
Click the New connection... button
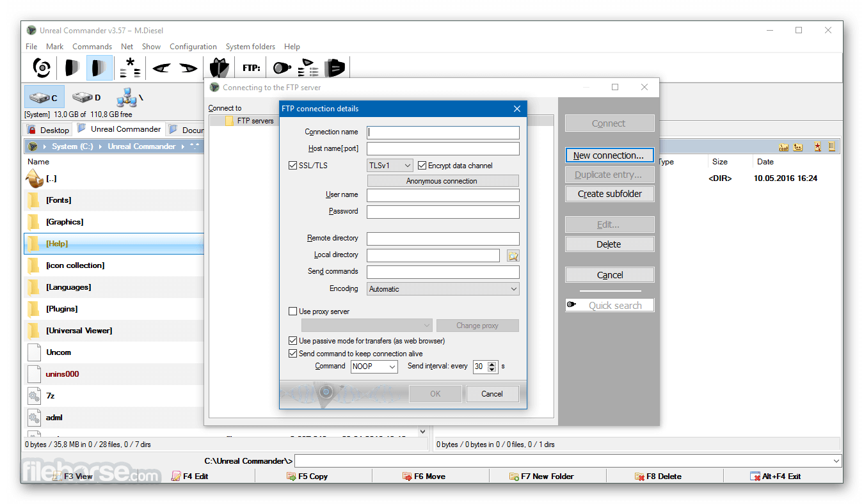click(609, 155)
